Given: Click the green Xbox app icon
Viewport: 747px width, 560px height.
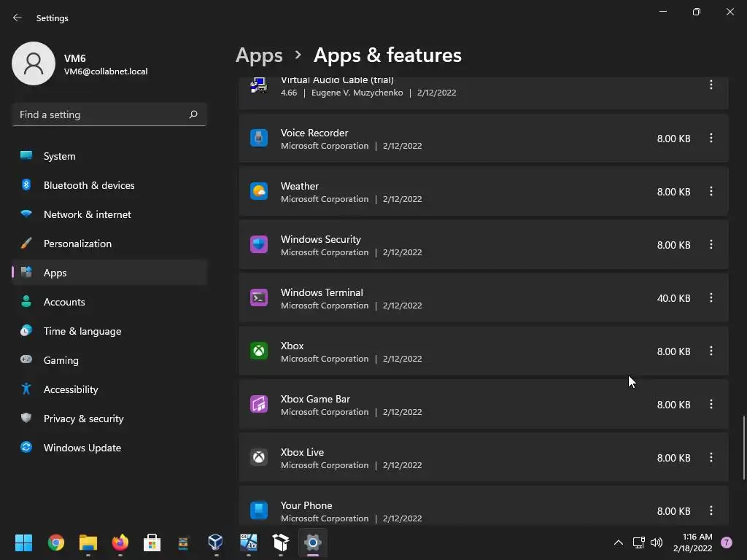Looking at the screenshot, I should coord(259,351).
